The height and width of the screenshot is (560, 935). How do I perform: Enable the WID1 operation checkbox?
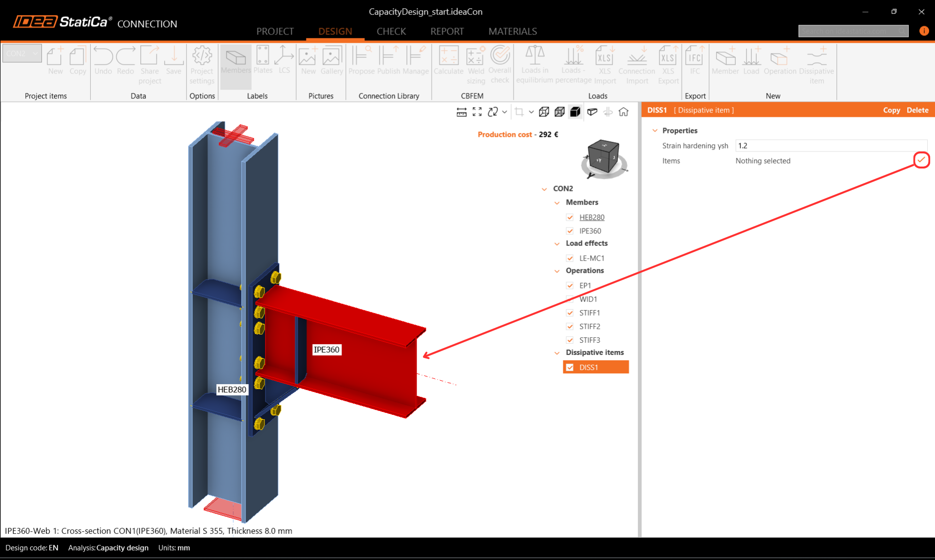(570, 299)
